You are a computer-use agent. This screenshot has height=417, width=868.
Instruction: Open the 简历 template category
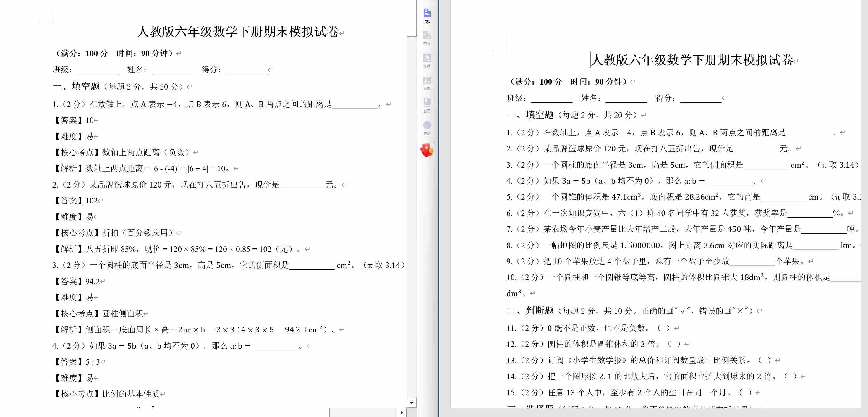click(x=427, y=15)
